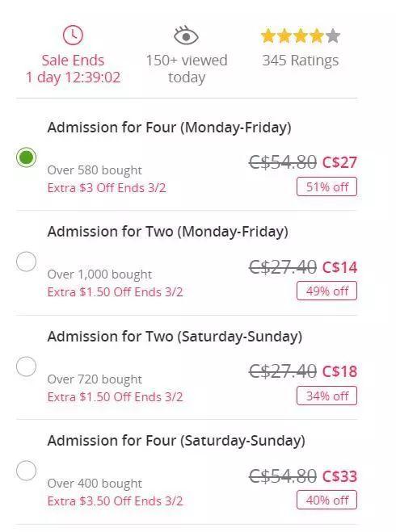Select Admission for Four Monday-Friday radio button

(x=26, y=157)
